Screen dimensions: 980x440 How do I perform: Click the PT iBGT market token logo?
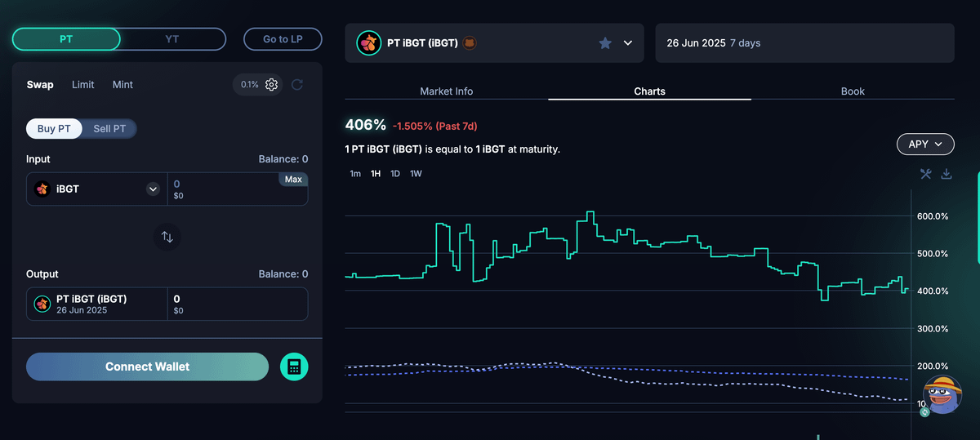tap(369, 43)
